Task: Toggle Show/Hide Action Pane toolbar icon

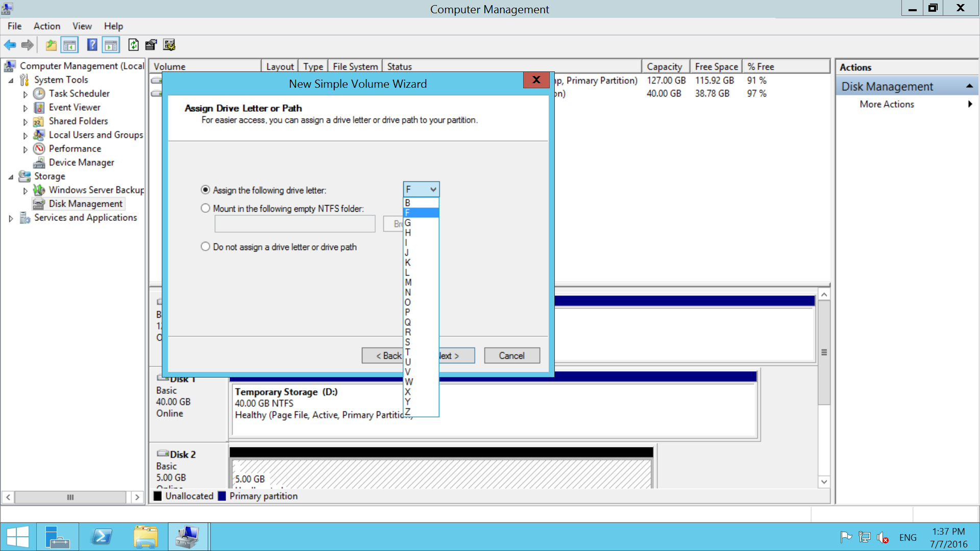Action: pos(111,45)
